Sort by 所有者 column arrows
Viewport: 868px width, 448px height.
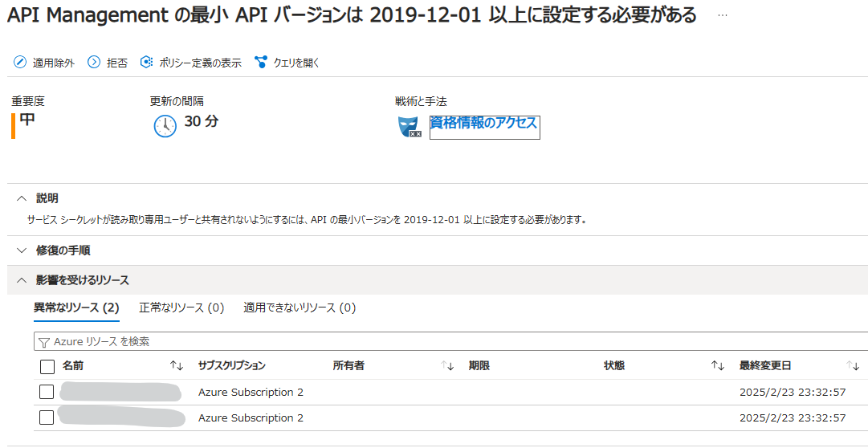coord(447,365)
